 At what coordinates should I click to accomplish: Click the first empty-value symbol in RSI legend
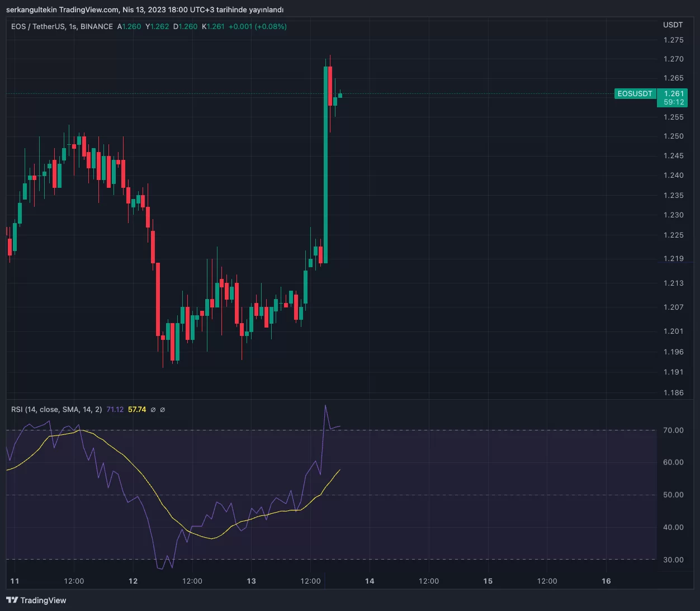point(153,410)
